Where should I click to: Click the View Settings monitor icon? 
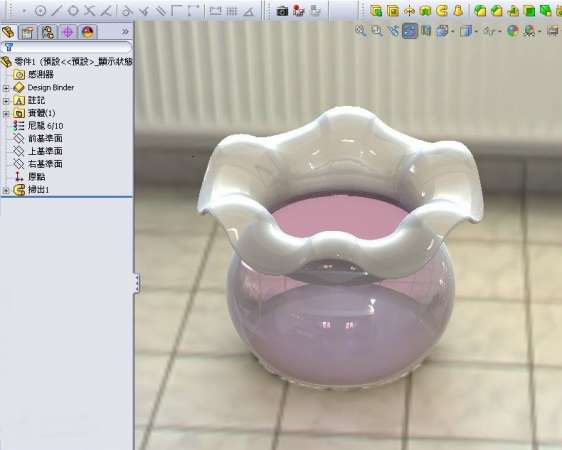click(553, 31)
